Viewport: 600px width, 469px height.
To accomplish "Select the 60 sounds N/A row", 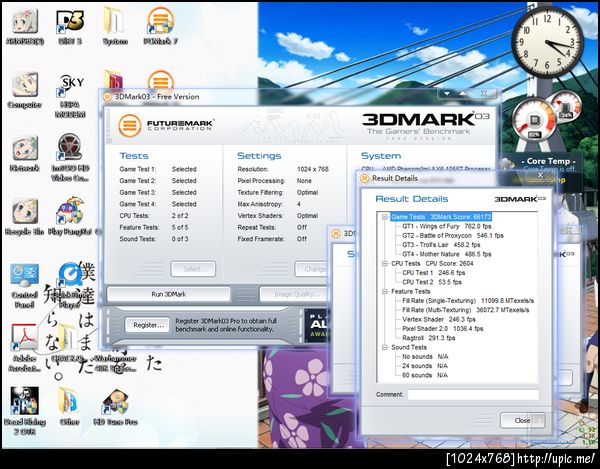I will [425, 375].
